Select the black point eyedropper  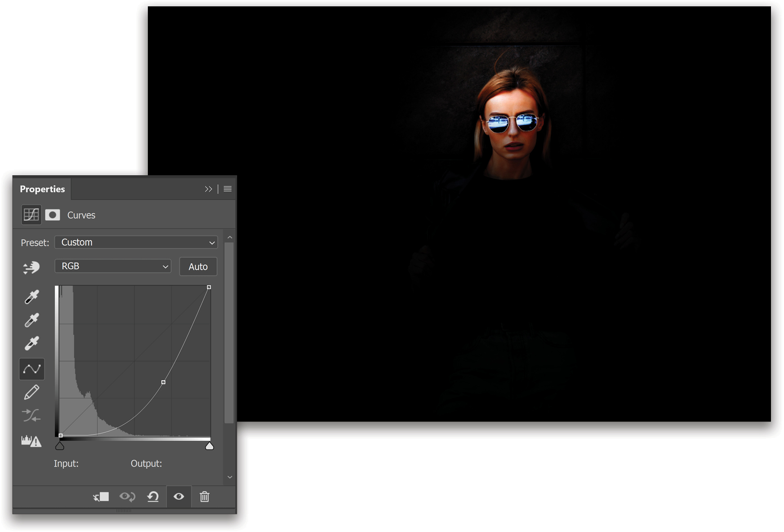pos(31,297)
